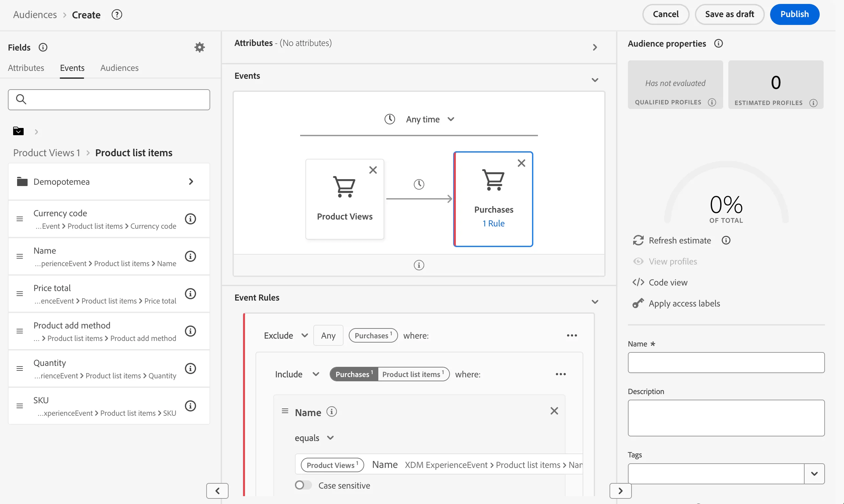Remove the Product Views event card
This screenshot has width=844, height=504.
tap(373, 170)
